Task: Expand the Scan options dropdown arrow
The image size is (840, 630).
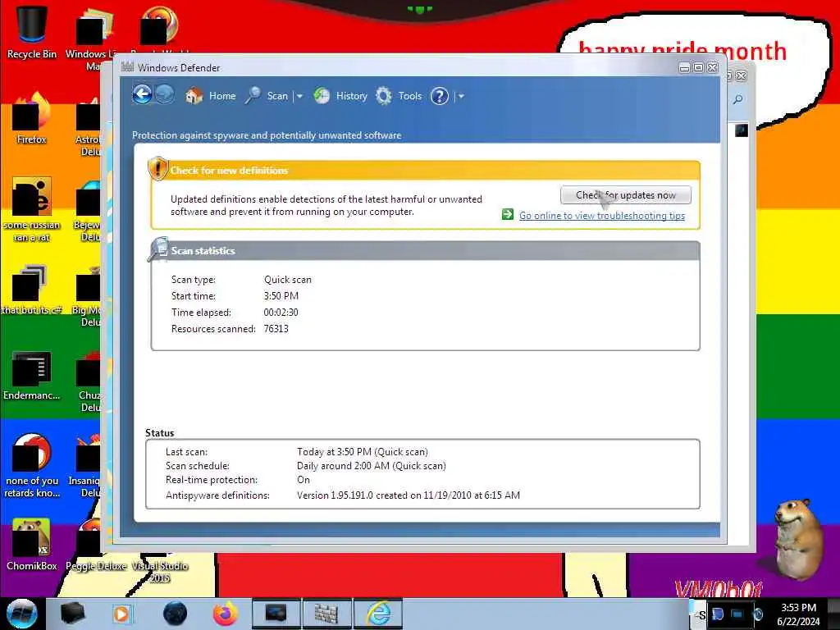Action: point(299,97)
